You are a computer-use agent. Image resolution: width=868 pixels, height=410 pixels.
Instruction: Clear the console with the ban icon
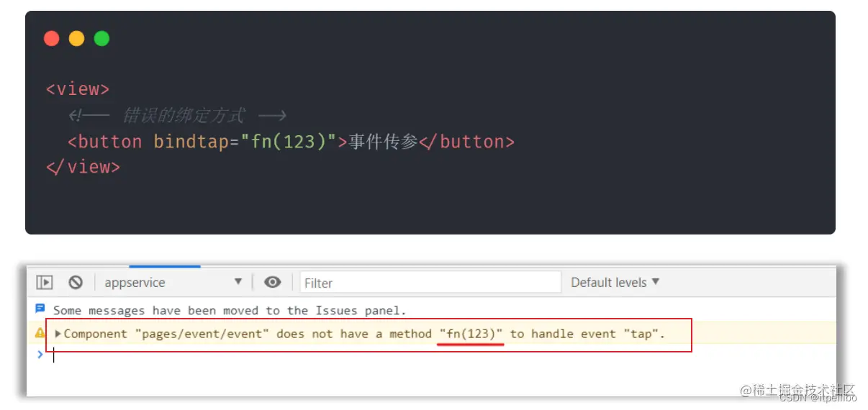76,283
